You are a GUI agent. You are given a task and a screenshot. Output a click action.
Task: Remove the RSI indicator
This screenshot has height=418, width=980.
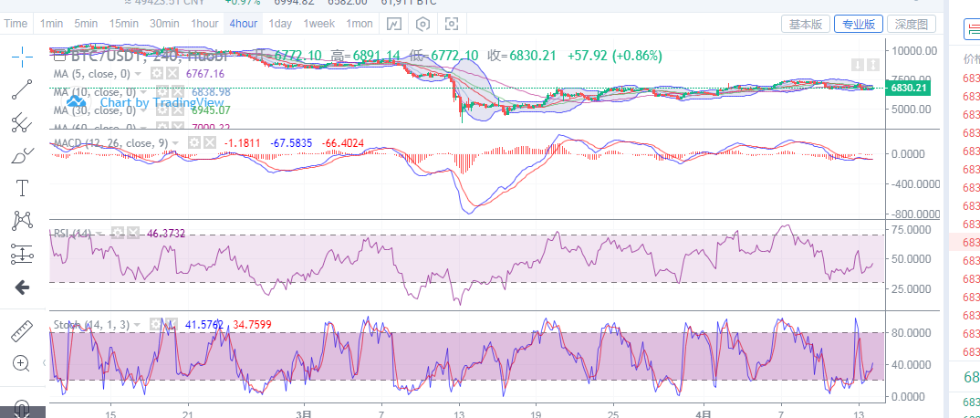point(132,233)
